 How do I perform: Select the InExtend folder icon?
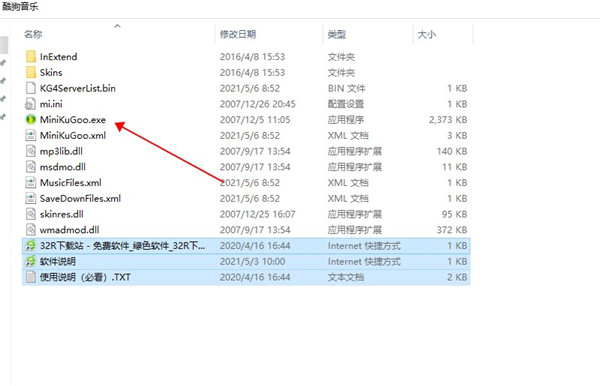pos(31,57)
